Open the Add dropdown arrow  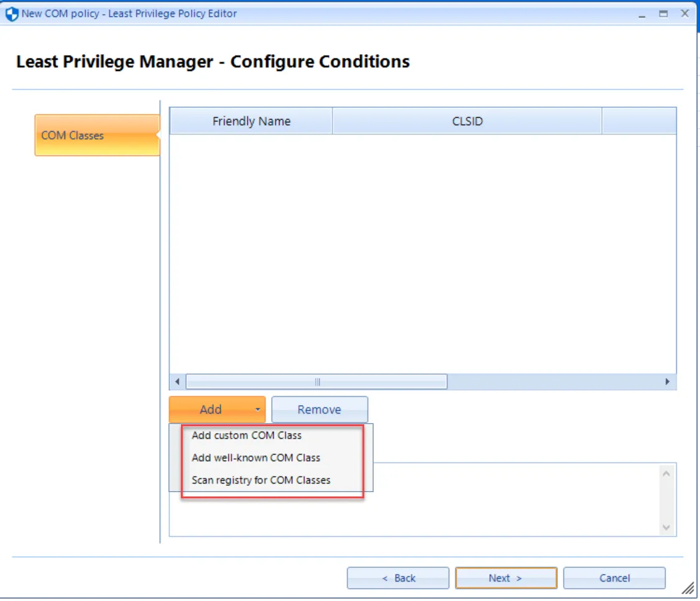click(257, 409)
